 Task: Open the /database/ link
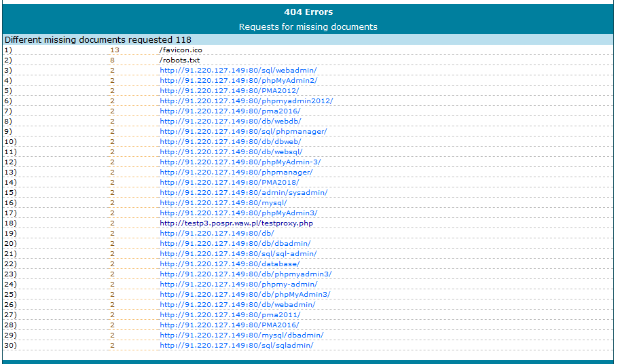pos(230,264)
